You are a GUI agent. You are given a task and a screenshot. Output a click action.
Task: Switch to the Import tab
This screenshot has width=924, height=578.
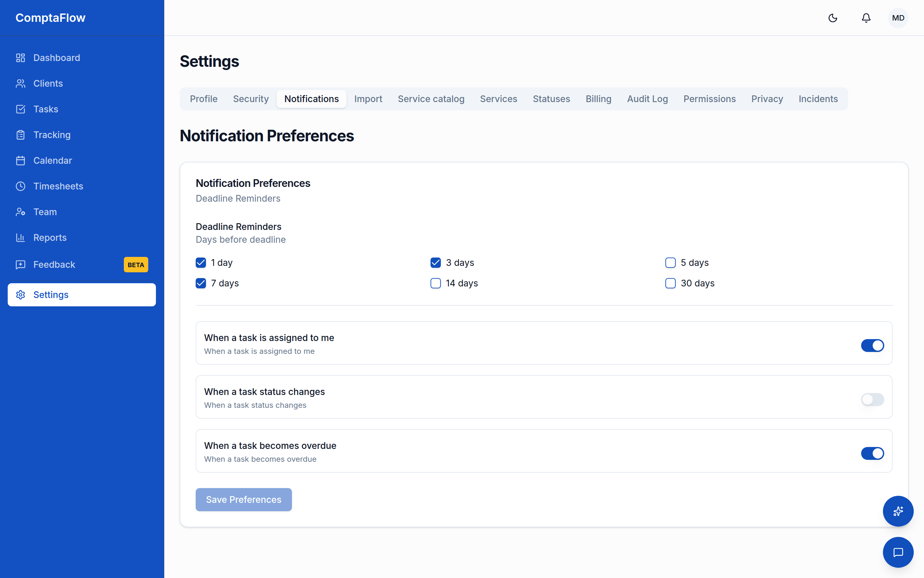[368, 99]
